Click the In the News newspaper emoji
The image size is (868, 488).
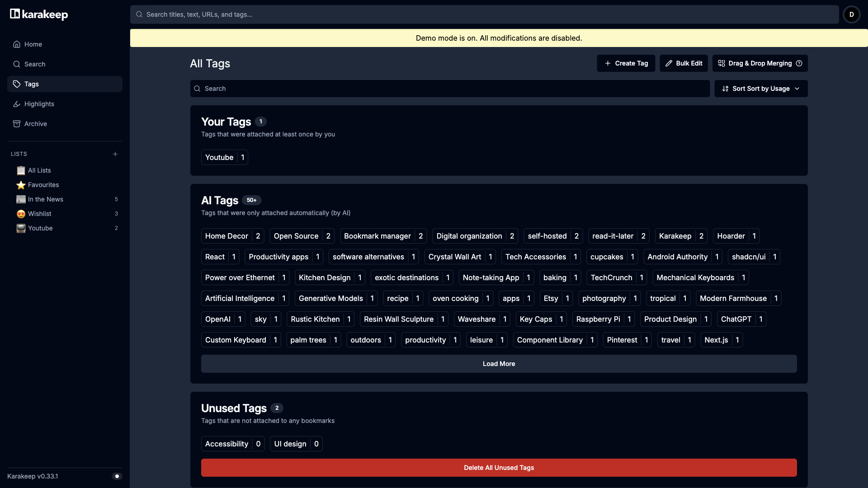[x=21, y=199]
